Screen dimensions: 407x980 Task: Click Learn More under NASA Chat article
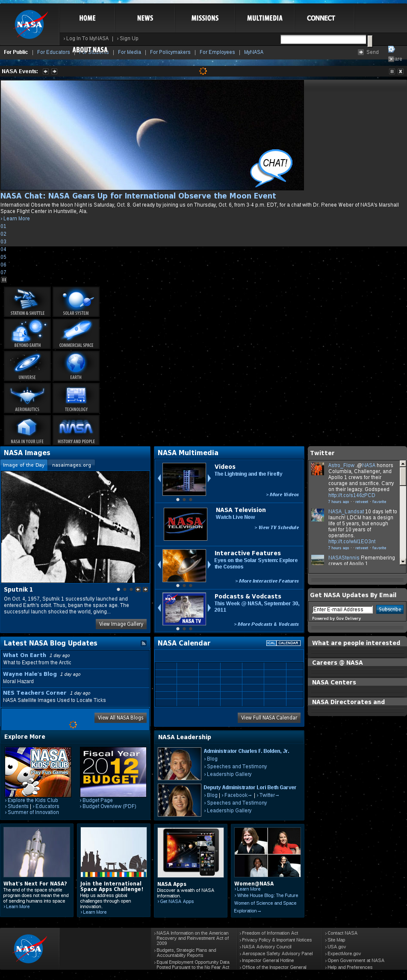(x=17, y=219)
